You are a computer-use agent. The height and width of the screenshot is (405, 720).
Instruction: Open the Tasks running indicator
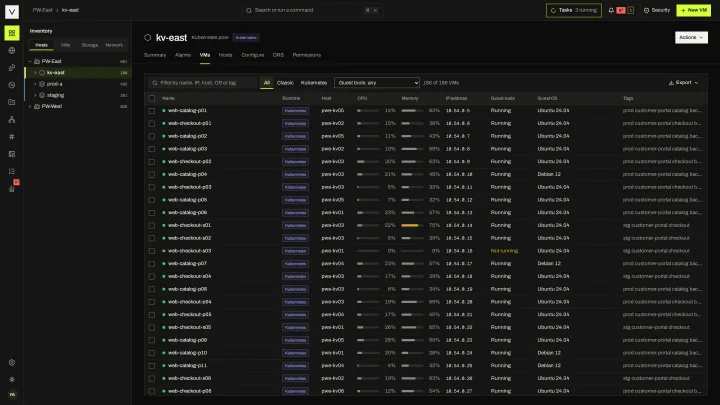[574, 10]
